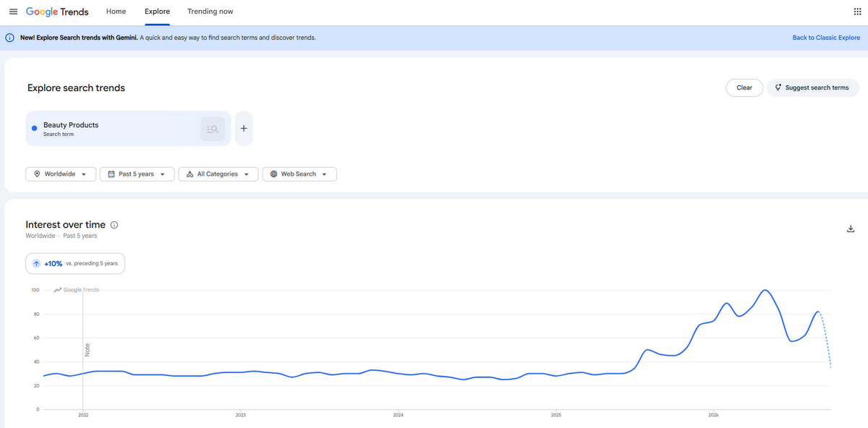Open the Google apps grid
This screenshot has width=868, height=428.
[858, 12]
